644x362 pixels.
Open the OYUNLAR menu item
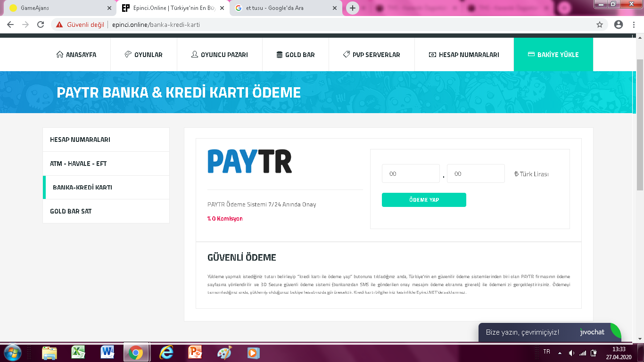(144, 55)
